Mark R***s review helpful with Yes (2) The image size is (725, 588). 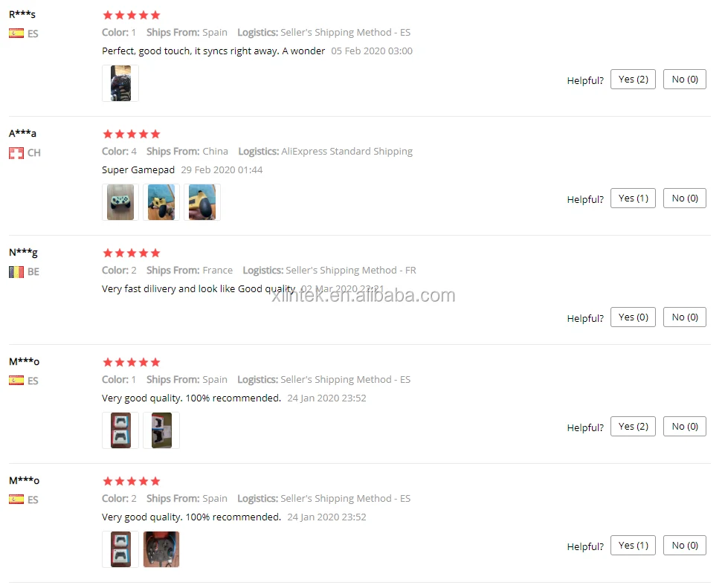(633, 79)
